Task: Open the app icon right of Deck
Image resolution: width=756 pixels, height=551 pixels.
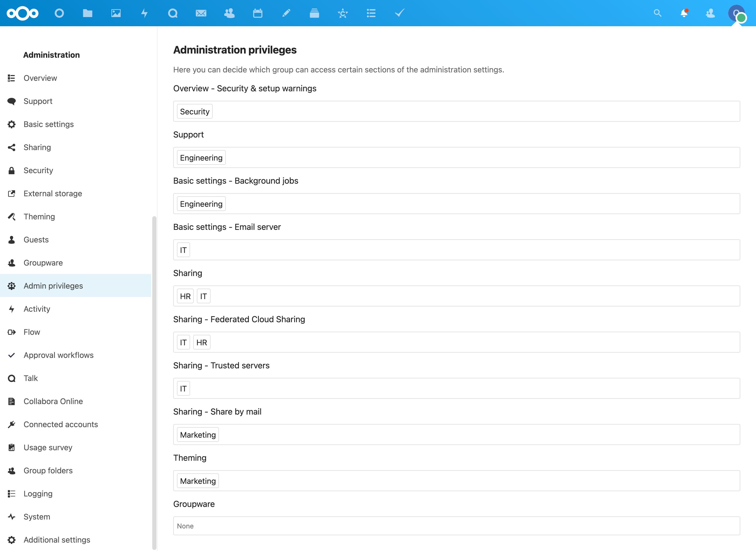Action: (x=343, y=13)
